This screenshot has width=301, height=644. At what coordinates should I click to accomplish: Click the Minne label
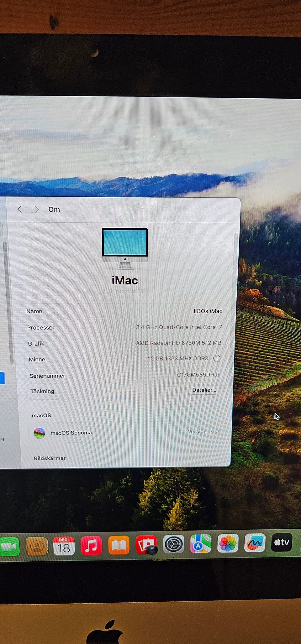pos(37,360)
